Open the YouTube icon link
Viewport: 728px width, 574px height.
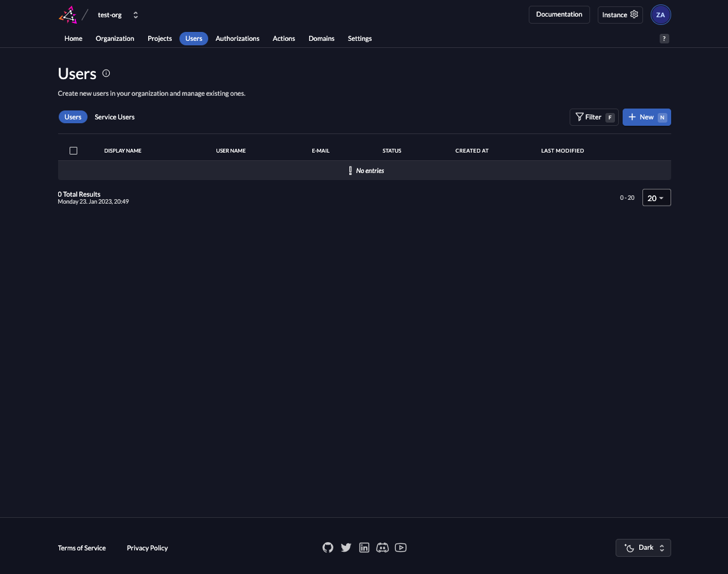(x=400, y=548)
